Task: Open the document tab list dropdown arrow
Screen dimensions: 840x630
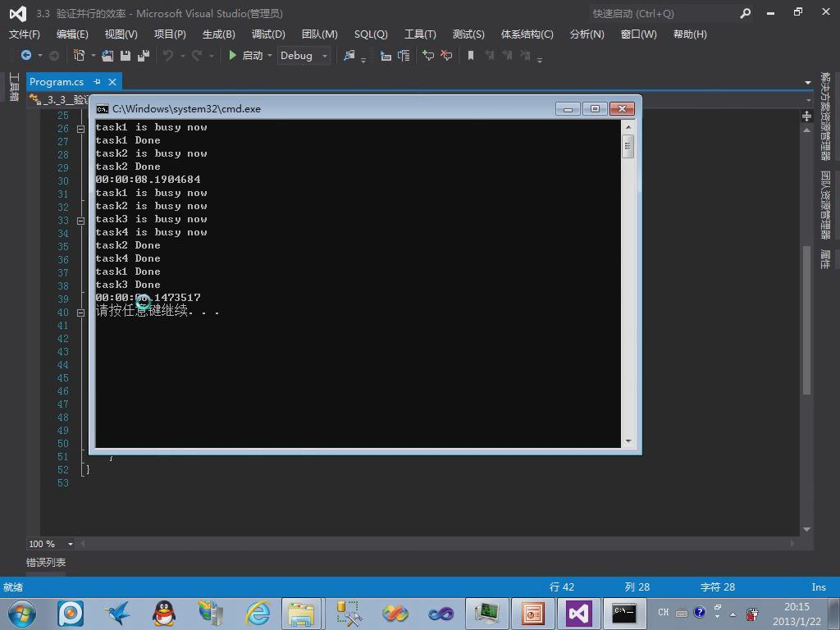Action: point(807,83)
